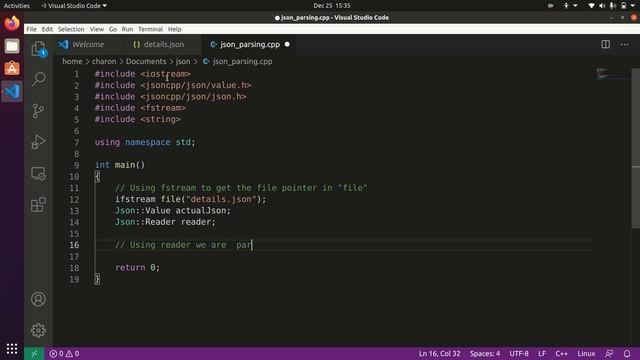Click the editor minimap

(x=612, y=75)
